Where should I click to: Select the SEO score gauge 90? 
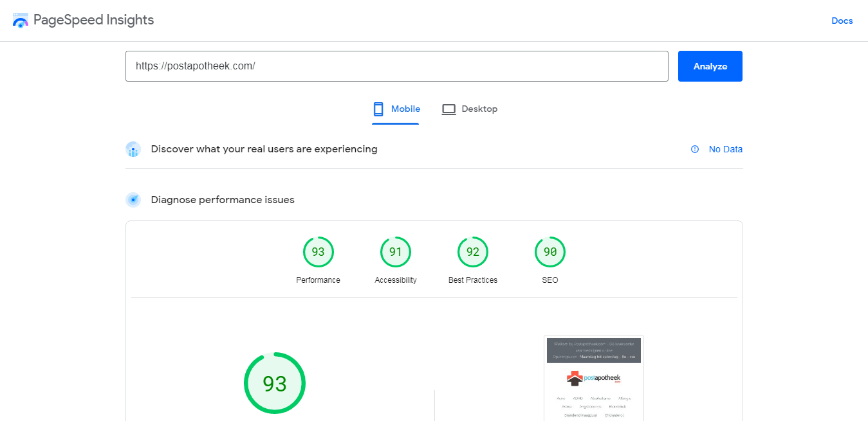click(549, 252)
